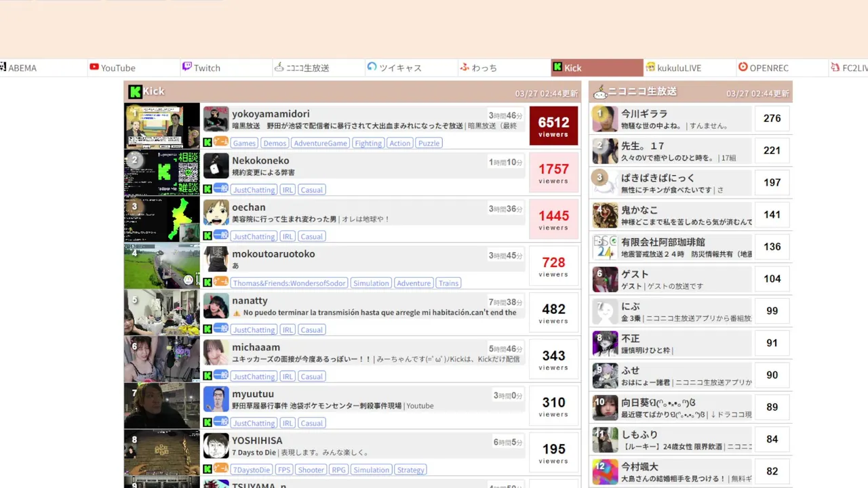Click Thomas&Friends:WondersofSodor tag
This screenshot has height=488, width=868.
tap(289, 283)
